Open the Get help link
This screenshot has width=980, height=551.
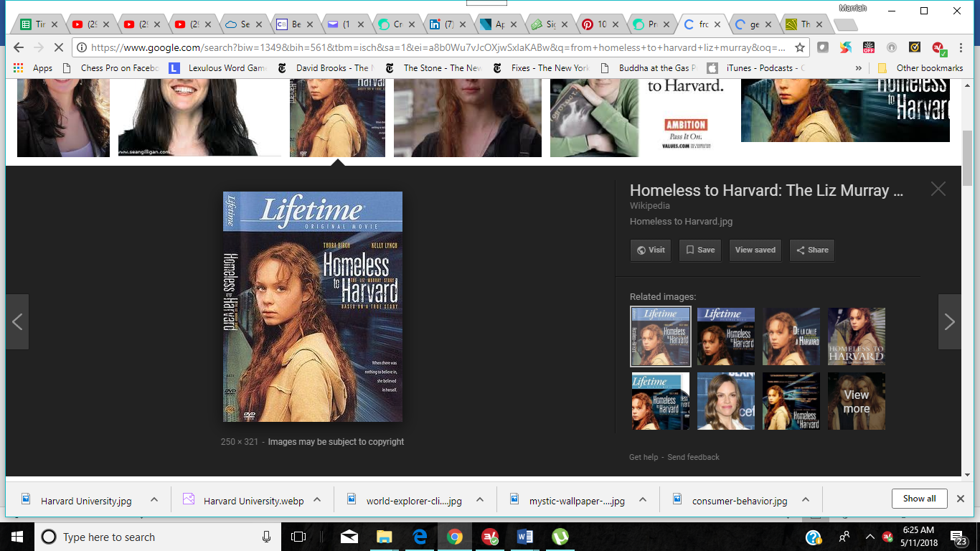click(644, 457)
